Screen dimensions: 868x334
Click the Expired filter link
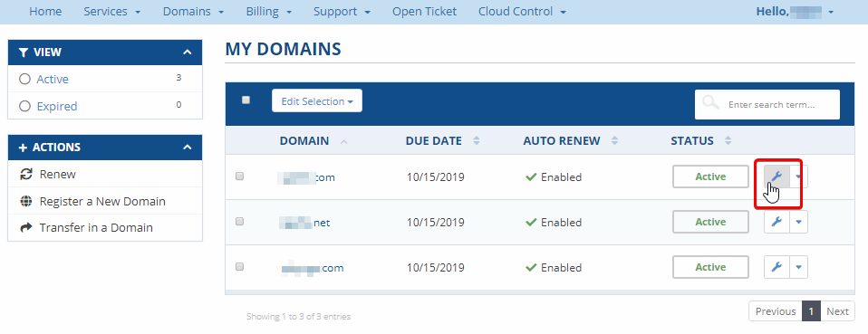click(x=57, y=106)
